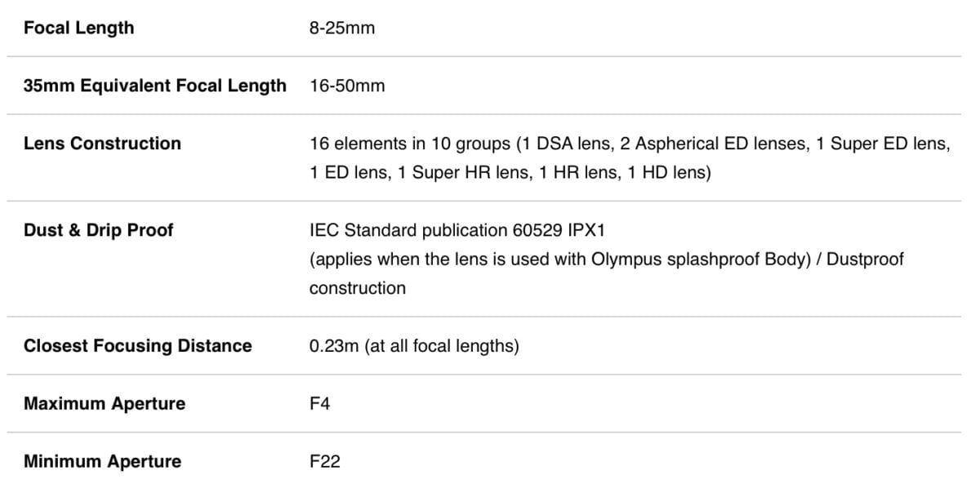Select the F22 minimum aperture value
The width and height of the screenshot is (980, 497).
[x=325, y=462]
